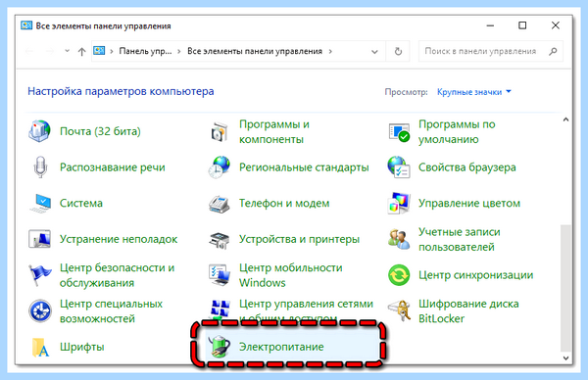Open the Устранение неполадок icon
The width and height of the screenshot is (588, 380).
(40, 239)
